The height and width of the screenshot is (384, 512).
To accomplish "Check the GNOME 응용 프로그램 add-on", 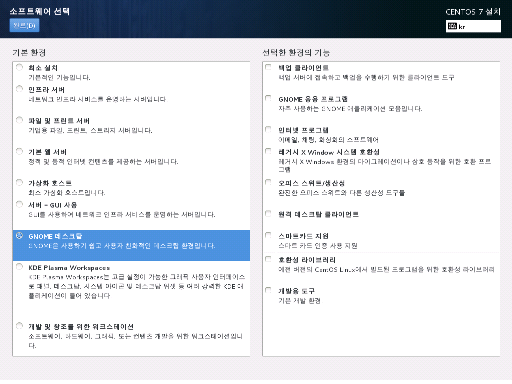I will click(268, 98).
